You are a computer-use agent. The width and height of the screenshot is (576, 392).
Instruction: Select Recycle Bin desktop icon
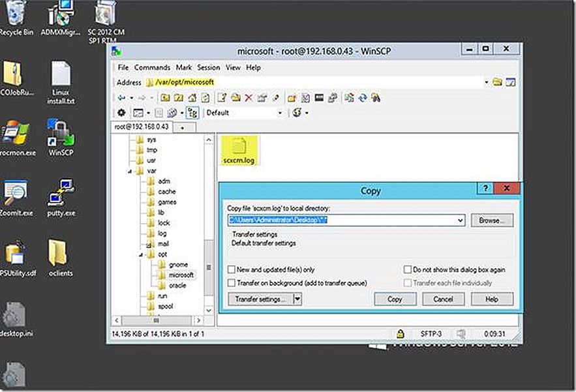[x=16, y=18]
